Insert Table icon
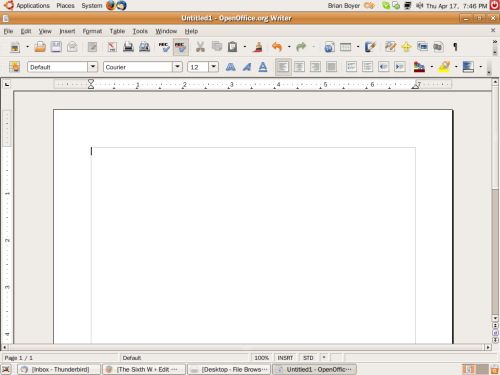The width and height of the screenshot is (500, 375). 346,47
